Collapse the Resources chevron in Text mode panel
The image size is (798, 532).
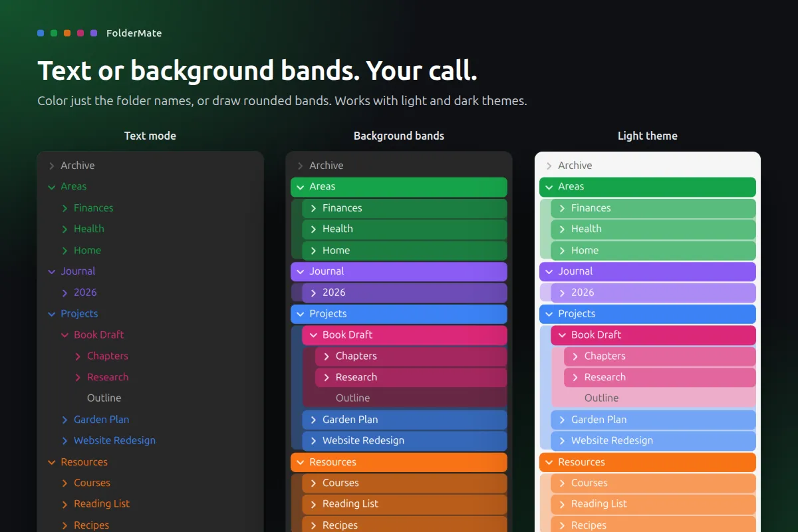[51, 462]
